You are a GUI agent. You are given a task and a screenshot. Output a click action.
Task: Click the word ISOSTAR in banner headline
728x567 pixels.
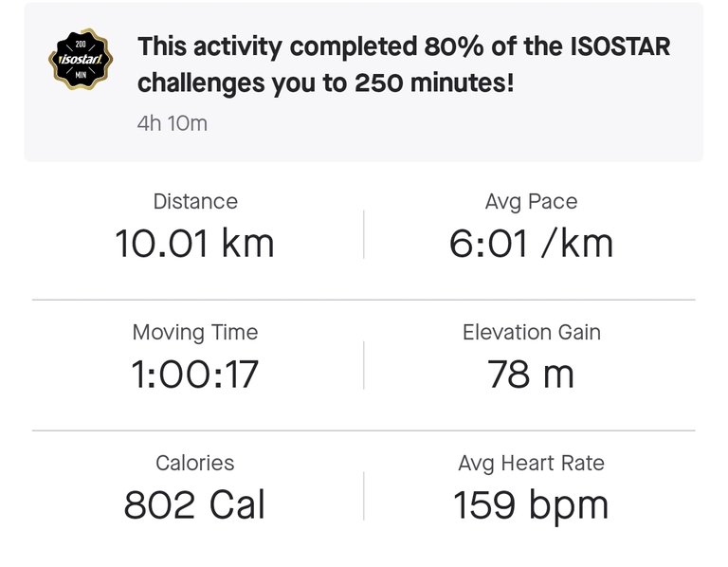(x=620, y=46)
